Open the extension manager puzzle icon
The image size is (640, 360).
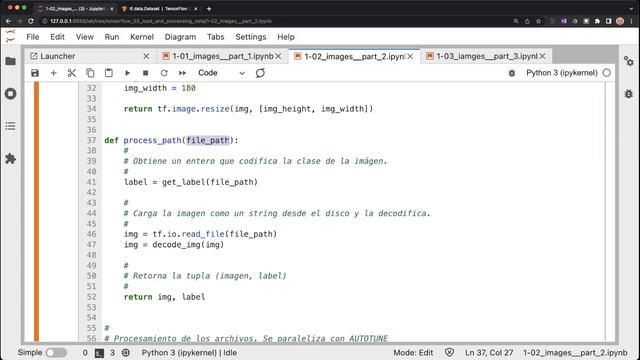pyautogui.click(x=11, y=159)
